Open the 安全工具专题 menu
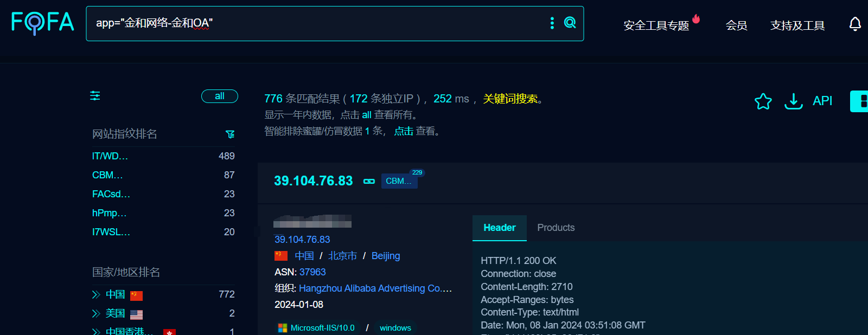The width and height of the screenshot is (868, 335). click(x=656, y=25)
